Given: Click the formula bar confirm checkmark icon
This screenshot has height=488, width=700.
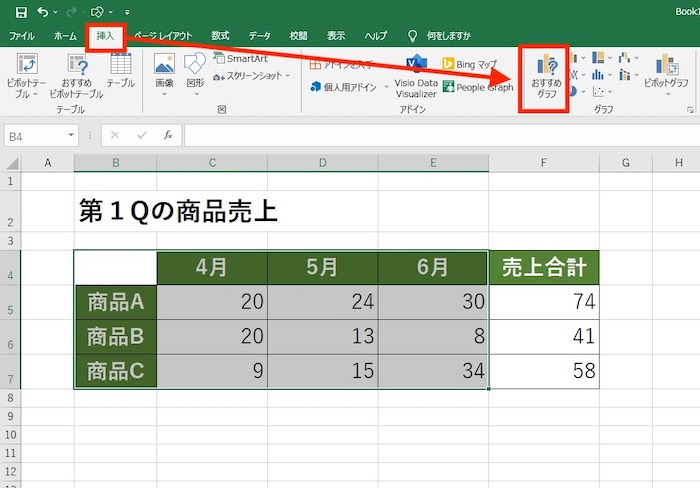Looking at the screenshot, I should click(142, 135).
